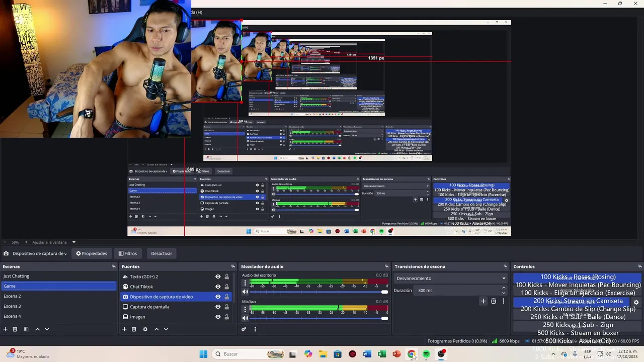Click the Desactivar button
This screenshot has width=644, height=362.
click(162, 253)
